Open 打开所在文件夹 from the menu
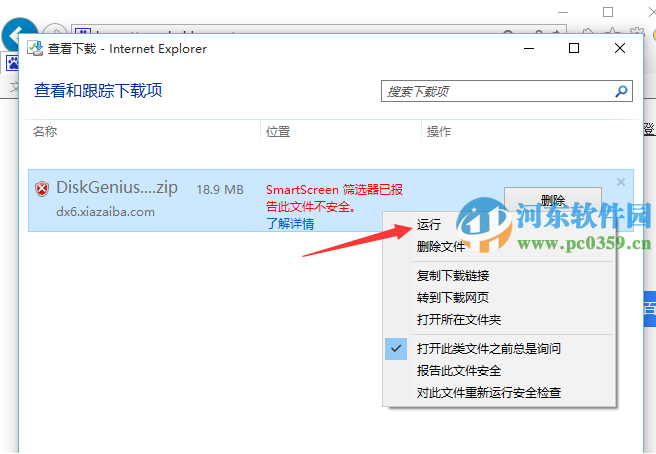 point(459,320)
